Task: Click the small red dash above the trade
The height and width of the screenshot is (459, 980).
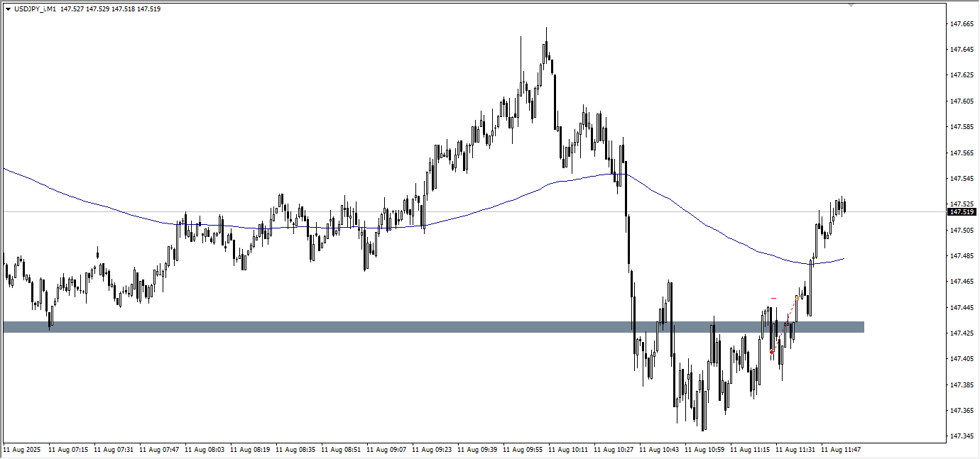Action: click(x=773, y=298)
